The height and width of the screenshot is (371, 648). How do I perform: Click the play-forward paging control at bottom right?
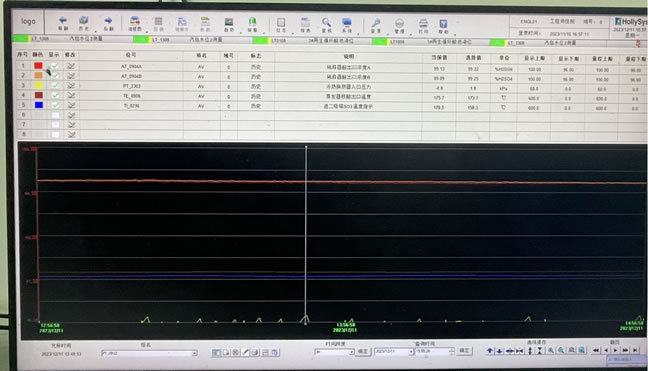point(616,350)
